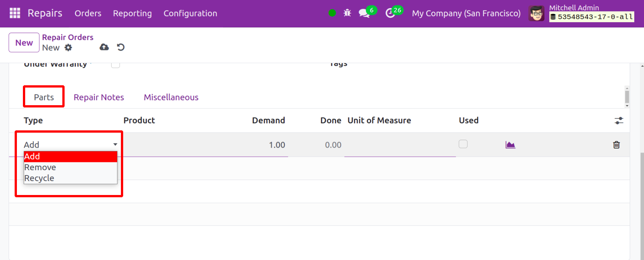Image resolution: width=644 pixels, height=260 pixels.
Task: Open the Mitchell Admin user menu
Action: [x=582, y=14]
